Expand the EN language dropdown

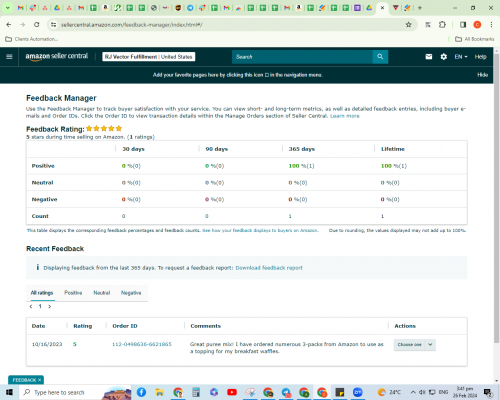coord(461,57)
